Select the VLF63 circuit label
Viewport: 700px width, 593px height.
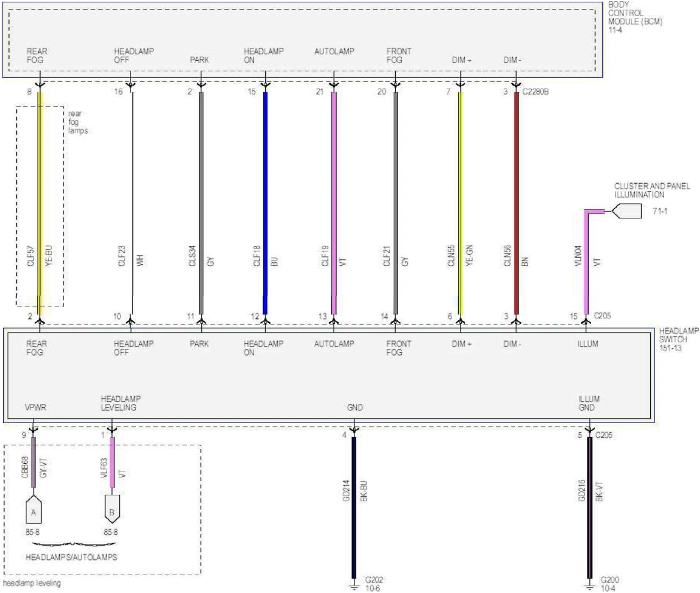(104, 467)
